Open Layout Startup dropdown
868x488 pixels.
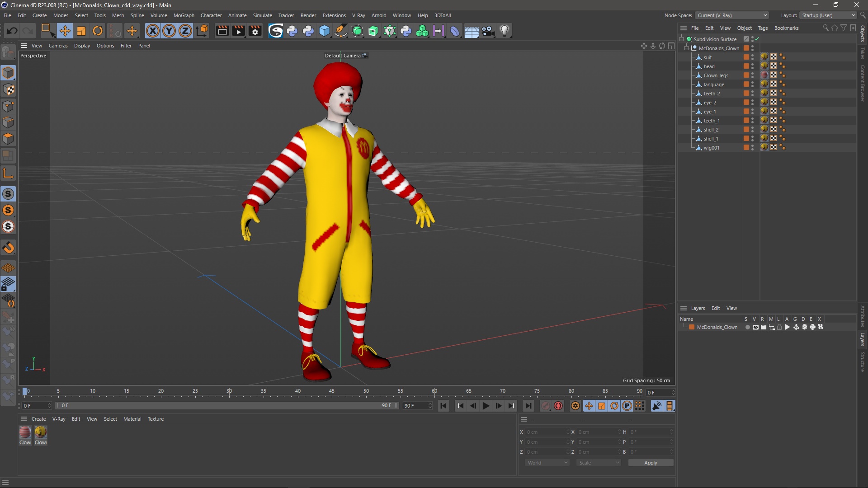[828, 15]
